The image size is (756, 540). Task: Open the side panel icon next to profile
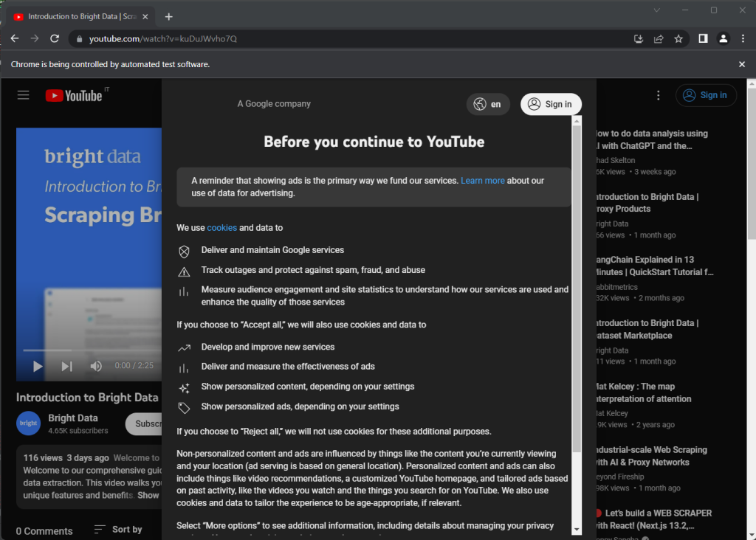pyautogui.click(x=702, y=38)
